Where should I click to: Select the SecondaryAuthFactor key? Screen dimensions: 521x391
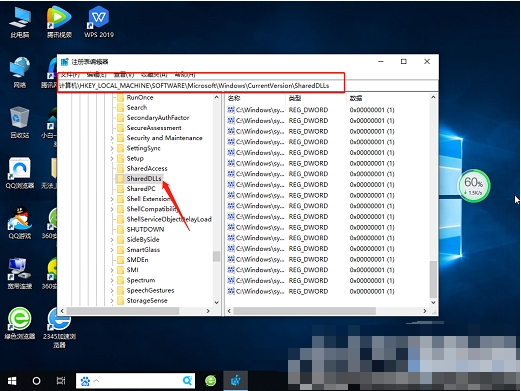158,118
